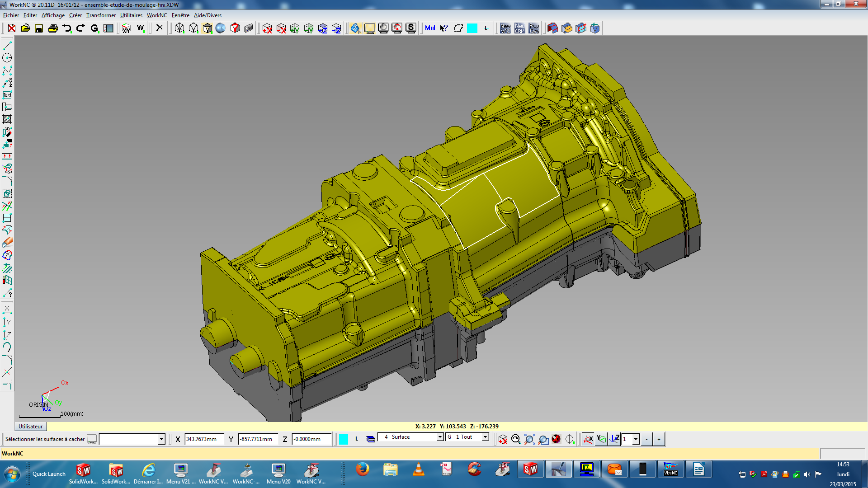The height and width of the screenshot is (488, 868).
Task: Save the file with the floppy icon
Action: tap(39, 28)
